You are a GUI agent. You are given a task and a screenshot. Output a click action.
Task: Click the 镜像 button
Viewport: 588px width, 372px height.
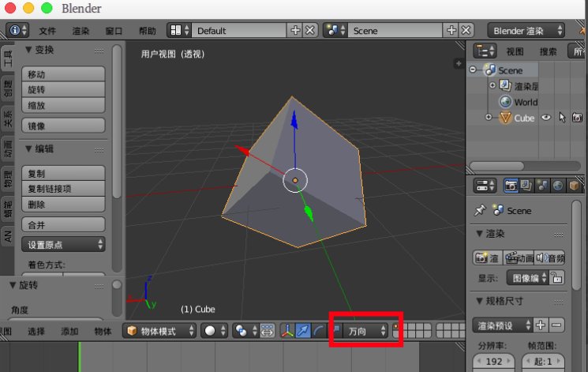coord(62,126)
